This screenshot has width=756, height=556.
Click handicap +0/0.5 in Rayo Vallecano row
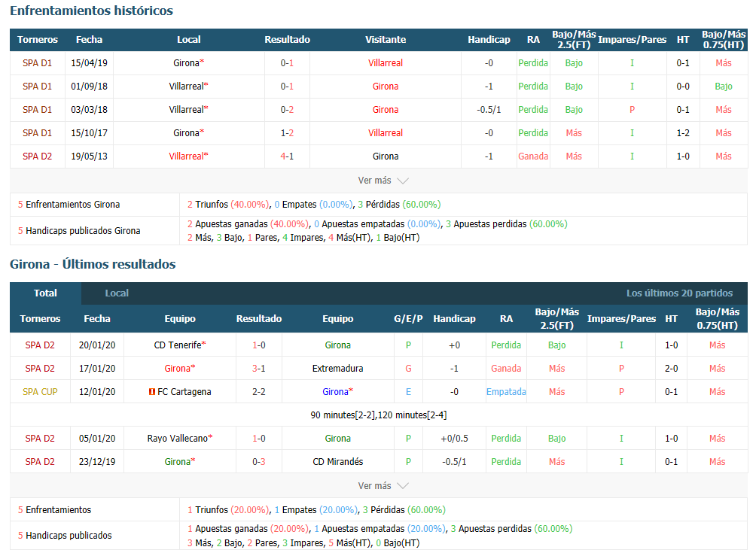[x=454, y=439]
